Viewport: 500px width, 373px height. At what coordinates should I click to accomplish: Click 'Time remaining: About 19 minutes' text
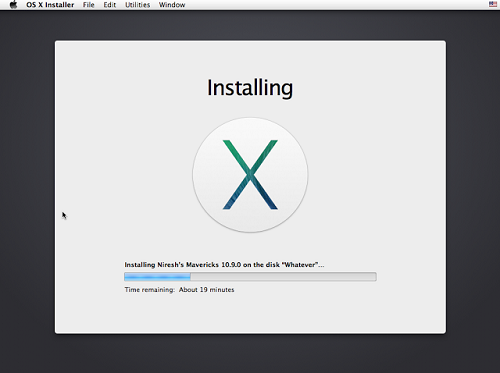point(179,290)
